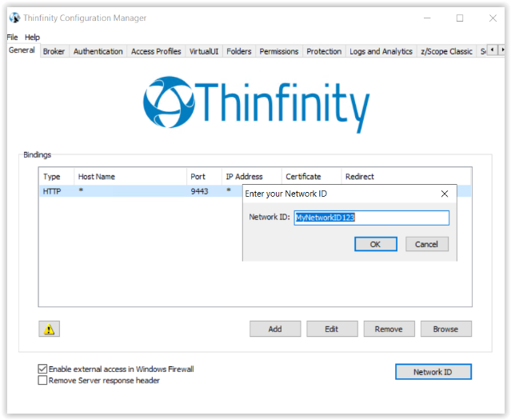Click the IP Address column header
The height and width of the screenshot is (420, 511).
pyautogui.click(x=252, y=177)
